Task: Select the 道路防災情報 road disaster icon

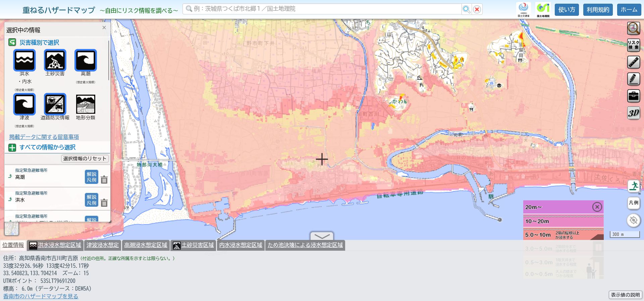Action: [x=55, y=104]
